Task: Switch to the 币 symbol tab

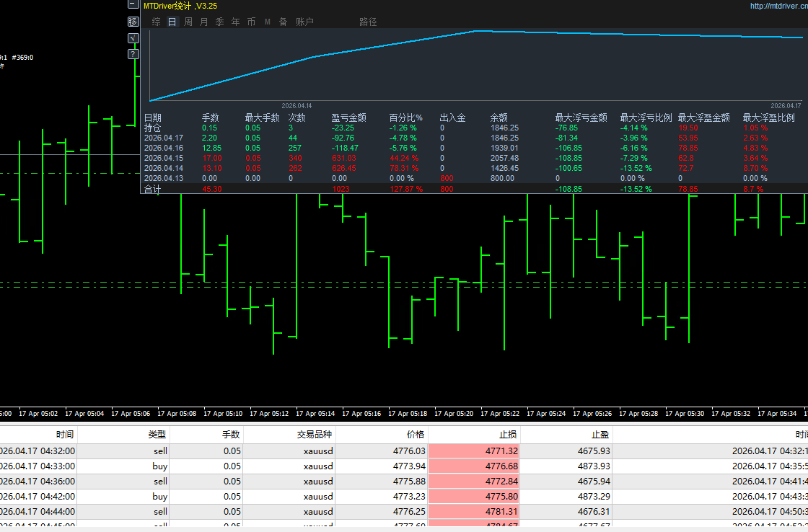Action: coord(252,22)
